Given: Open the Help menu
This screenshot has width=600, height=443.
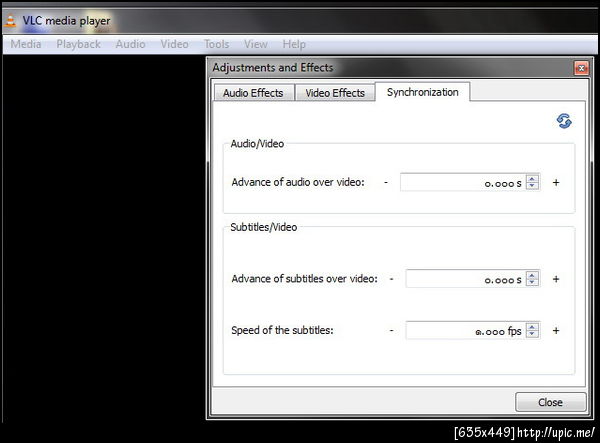Looking at the screenshot, I should coord(294,44).
